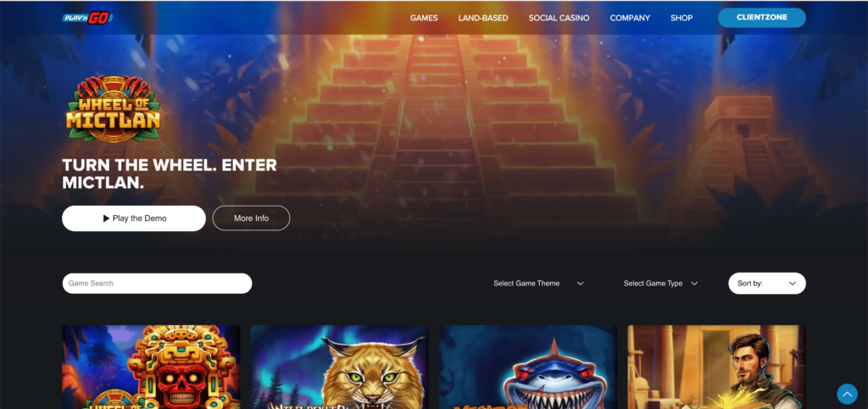The width and height of the screenshot is (868, 409).
Task: Click the Wheel of Mictlan game logo
Action: (113, 109)
